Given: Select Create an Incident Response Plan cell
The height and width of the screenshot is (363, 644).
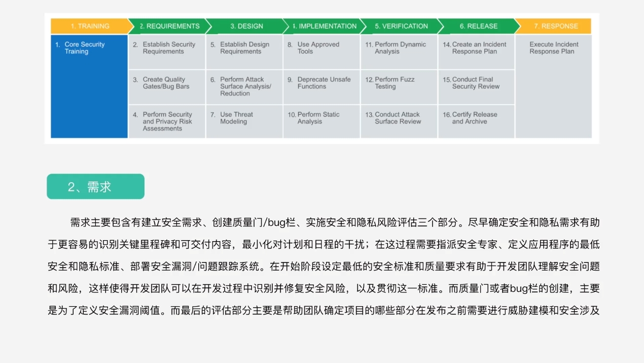Looking at the screenshot, I should point(477,52).
